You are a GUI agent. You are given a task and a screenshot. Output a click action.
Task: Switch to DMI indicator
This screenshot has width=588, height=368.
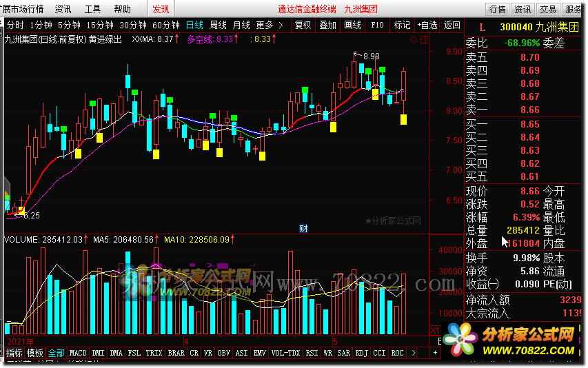(x=99, y=353)
